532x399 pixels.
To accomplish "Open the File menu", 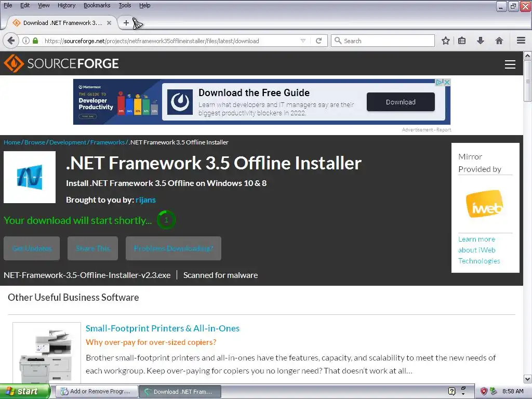I will pos(8,5).
